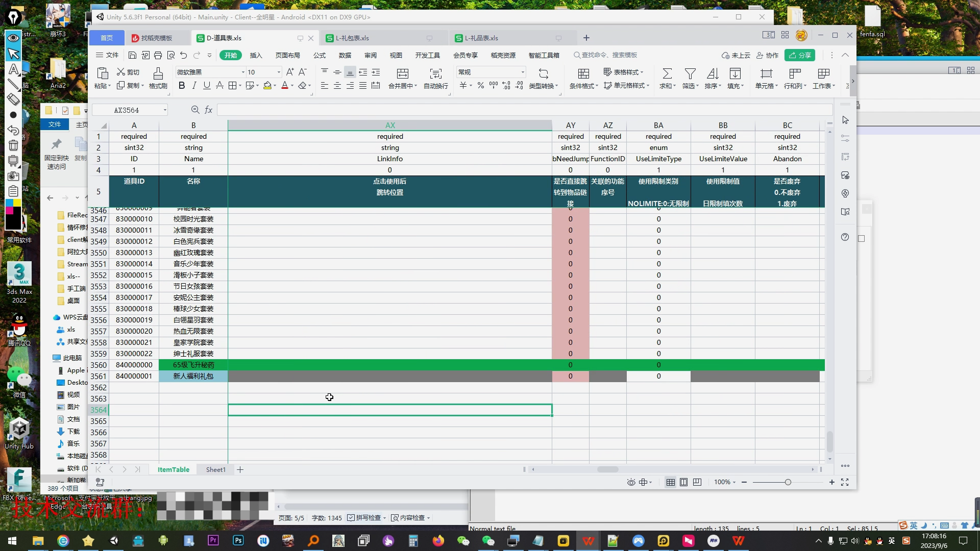Screen dimensions: 980x551
Task: Click the increase font size icon
Action: [290, 72]
